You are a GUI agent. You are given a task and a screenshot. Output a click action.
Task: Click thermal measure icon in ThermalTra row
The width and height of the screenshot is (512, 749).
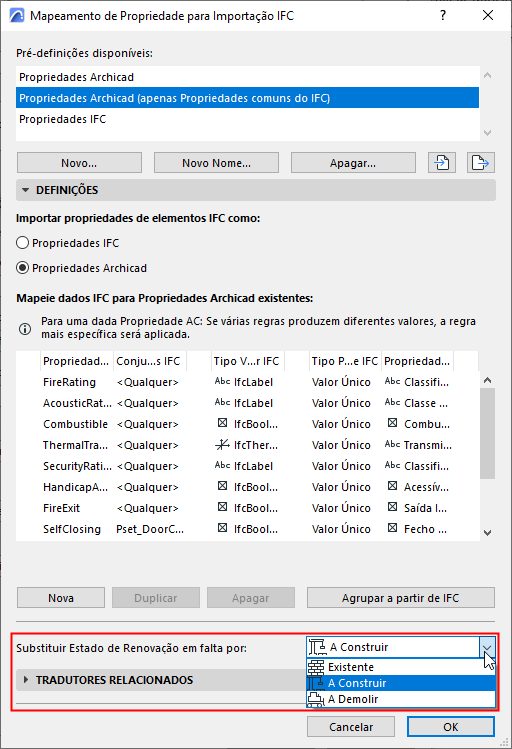222,445
